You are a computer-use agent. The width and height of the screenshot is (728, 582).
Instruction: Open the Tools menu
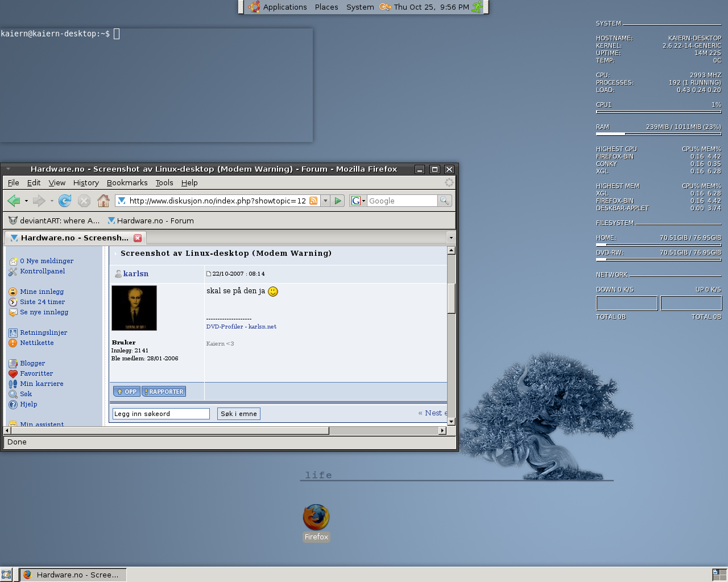tap(164, 182)
